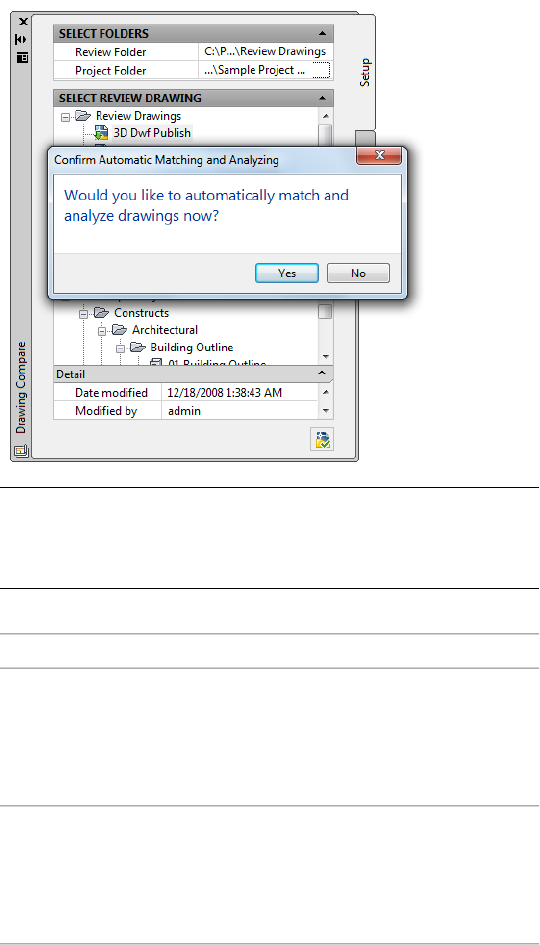Collapse the Building Outline folder node
The image size is (540, 945).
click(120, 348)
